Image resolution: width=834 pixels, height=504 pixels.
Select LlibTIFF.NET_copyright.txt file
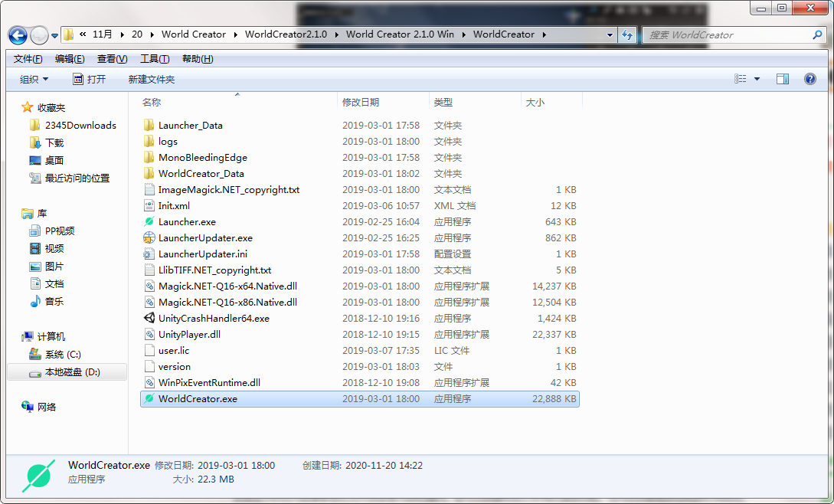215,270
